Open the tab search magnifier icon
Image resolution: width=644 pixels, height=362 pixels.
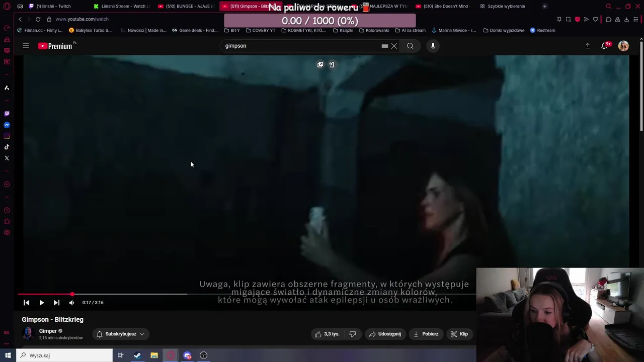coord(608,7)
